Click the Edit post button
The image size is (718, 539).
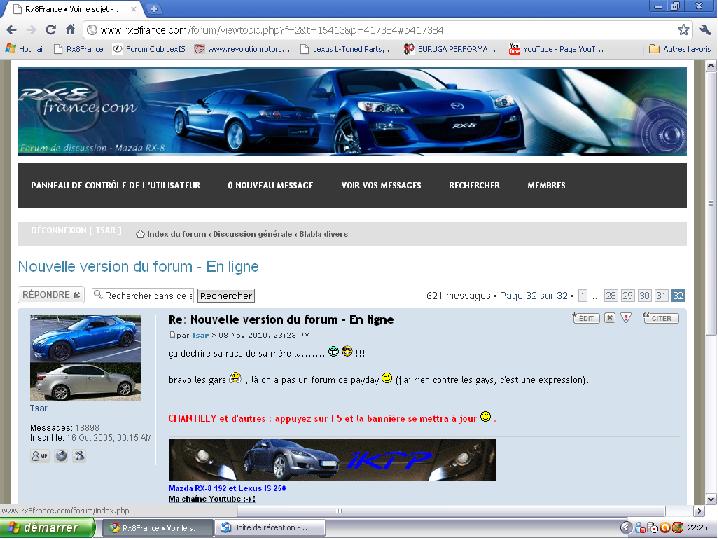[586, 318]
